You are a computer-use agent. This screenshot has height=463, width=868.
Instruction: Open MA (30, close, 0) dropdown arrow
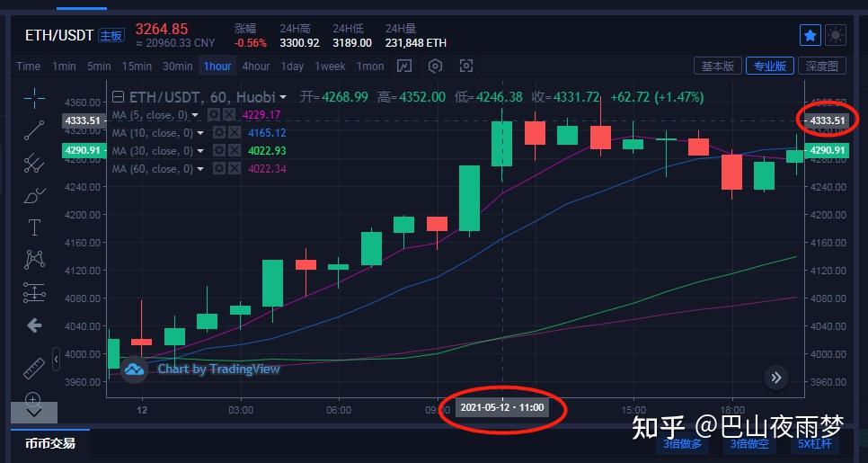pos(199,151)
